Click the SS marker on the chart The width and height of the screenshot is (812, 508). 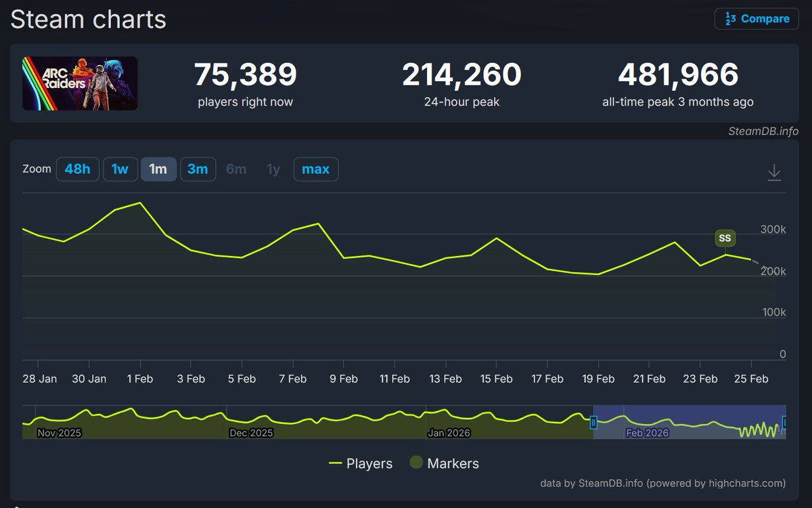point(725,238)
